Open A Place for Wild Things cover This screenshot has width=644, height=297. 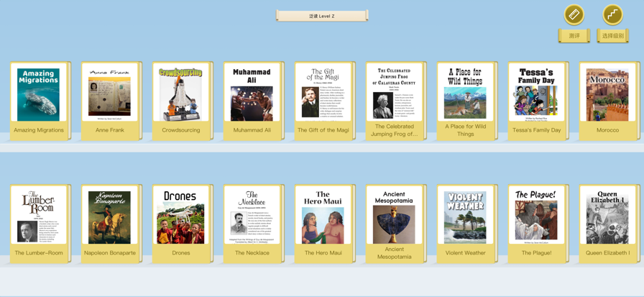(465, 92)
